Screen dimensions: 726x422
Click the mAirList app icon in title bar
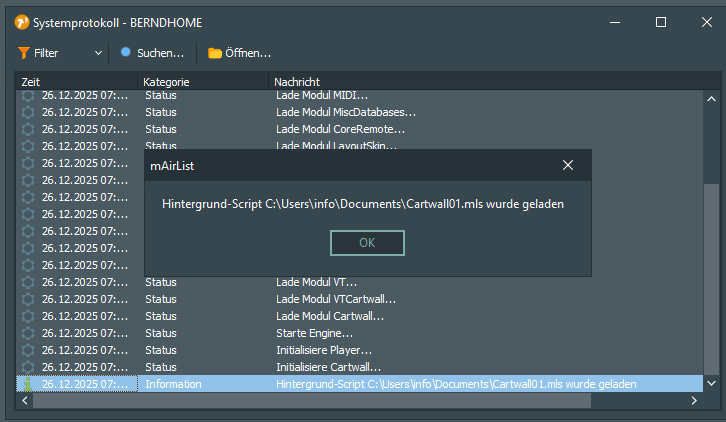[22, 22]
